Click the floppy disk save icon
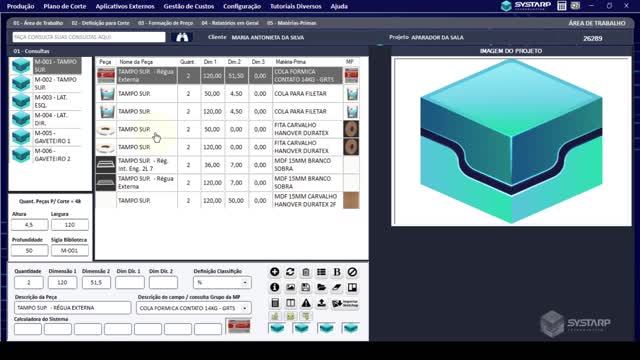This screenshot has height=360, width=640. [x=306, y=287]
